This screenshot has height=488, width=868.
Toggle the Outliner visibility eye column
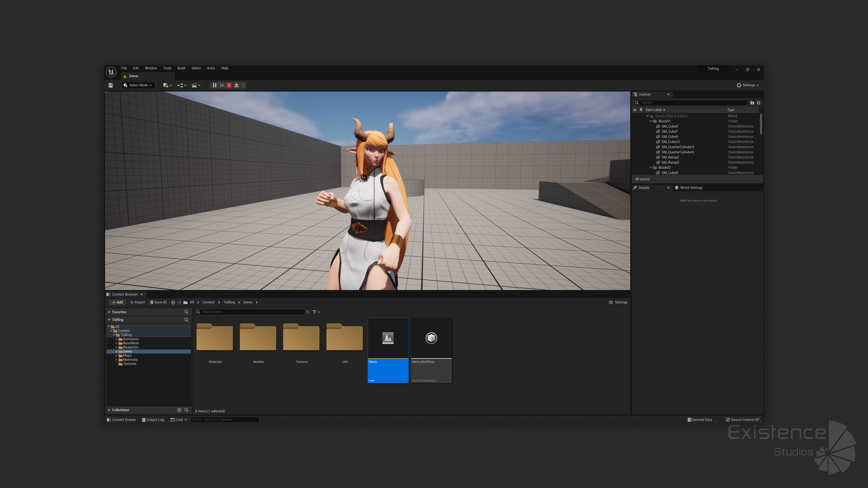[x=635, y=110]
